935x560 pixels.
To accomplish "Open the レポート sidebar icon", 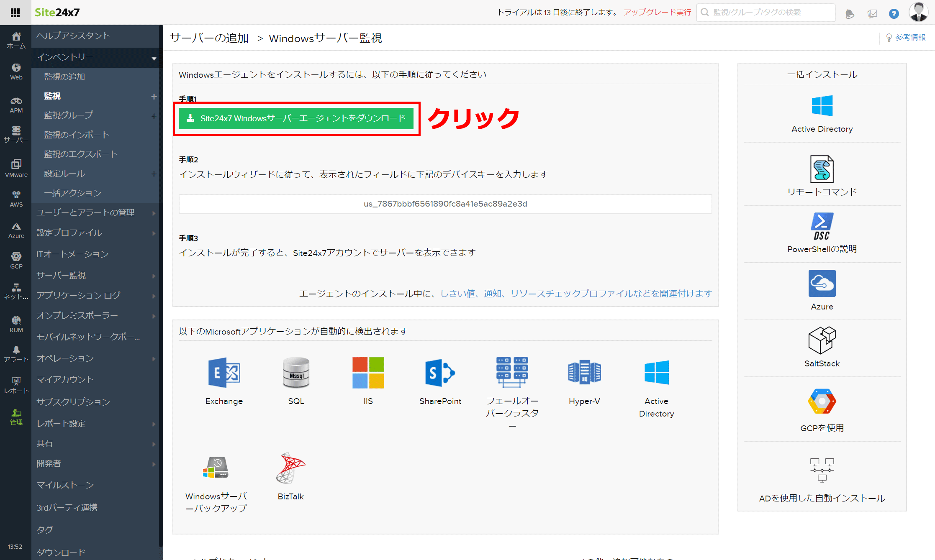I will click(x=16, y=386).
